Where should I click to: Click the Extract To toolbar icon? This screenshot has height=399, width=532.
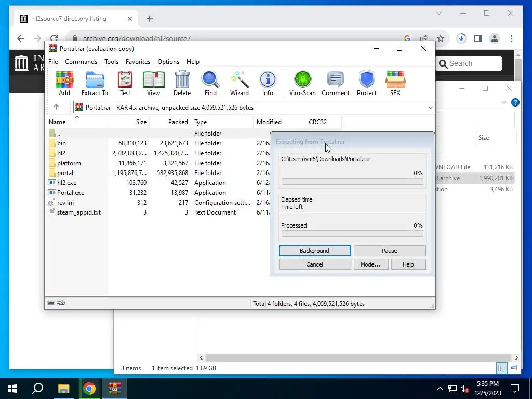[95, 83]
